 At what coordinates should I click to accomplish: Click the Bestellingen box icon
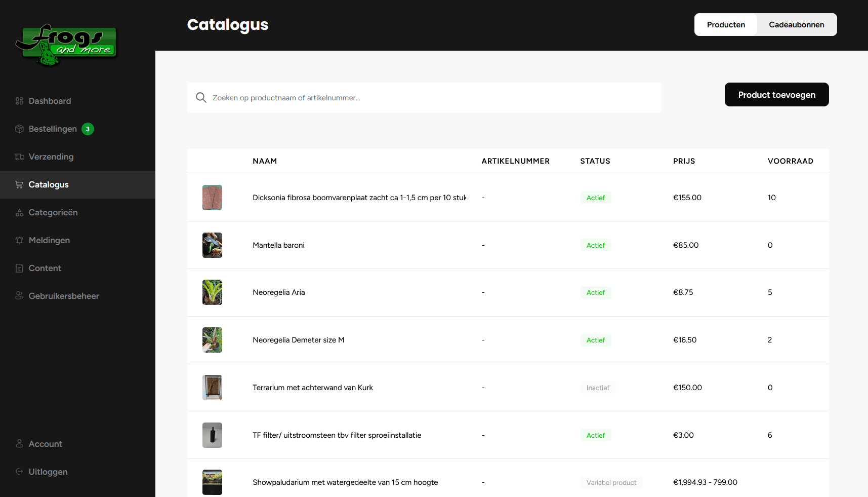19,129
